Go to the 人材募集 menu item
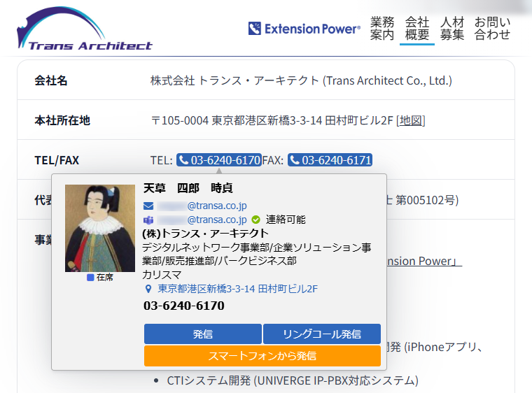The height and width of the screenshot is (393, 532). (x=452, y=29)
